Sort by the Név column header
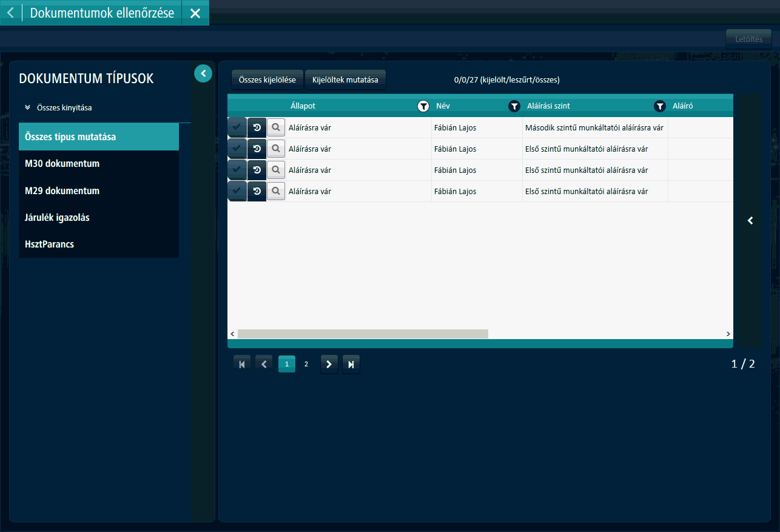780x532 pixels. point(443,106)
